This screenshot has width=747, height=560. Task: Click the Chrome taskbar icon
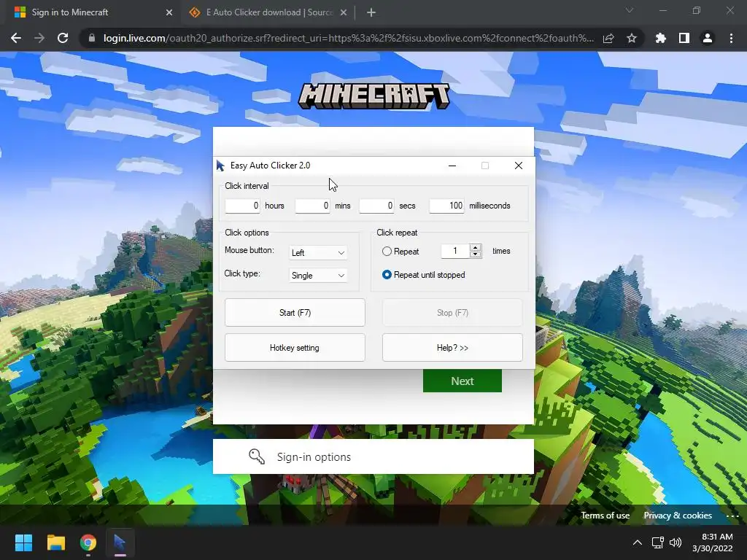click(88, 542)
